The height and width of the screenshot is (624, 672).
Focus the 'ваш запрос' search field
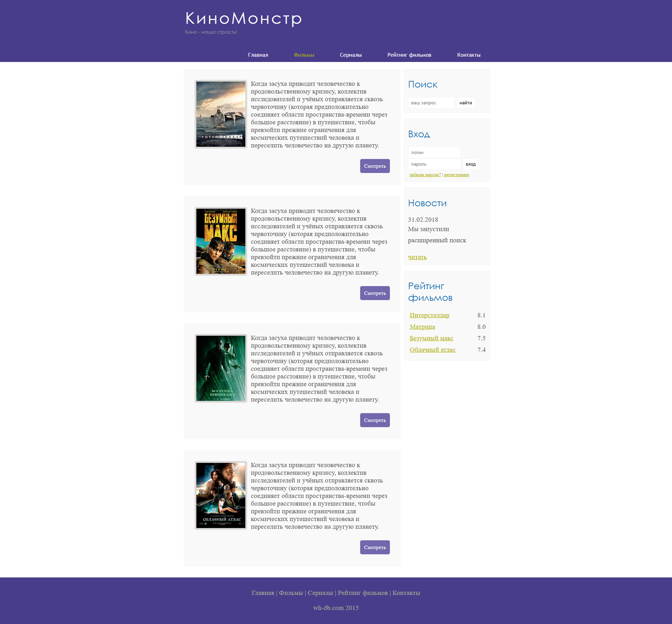[431, 103]
